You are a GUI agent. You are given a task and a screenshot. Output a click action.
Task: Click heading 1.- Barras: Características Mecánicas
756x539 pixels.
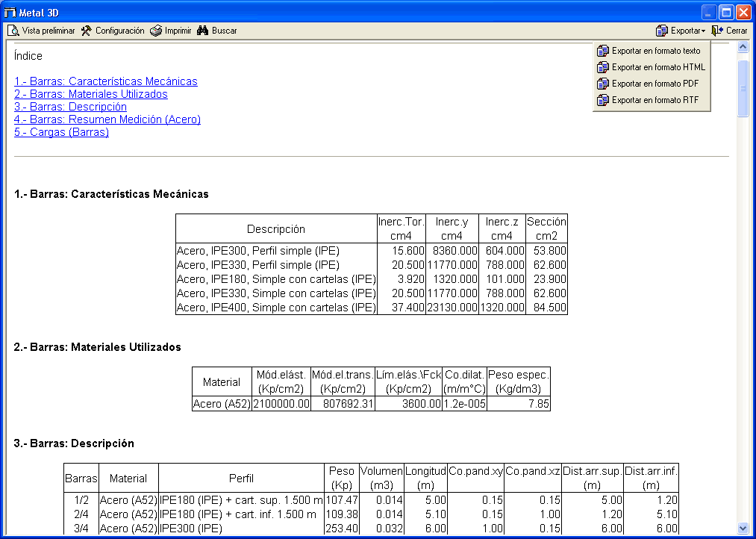coord(111,194)
